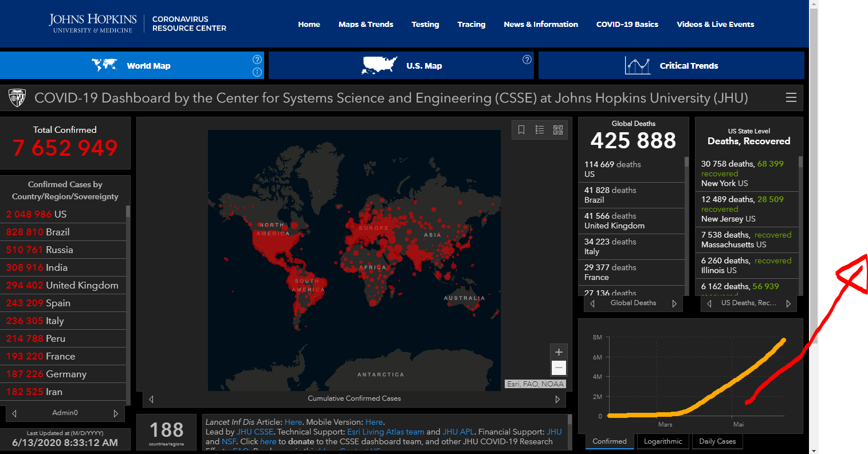This screenshot has height=454, width=868.
Task: Open the Mobile Version Here link
Action: click(374, 422)
